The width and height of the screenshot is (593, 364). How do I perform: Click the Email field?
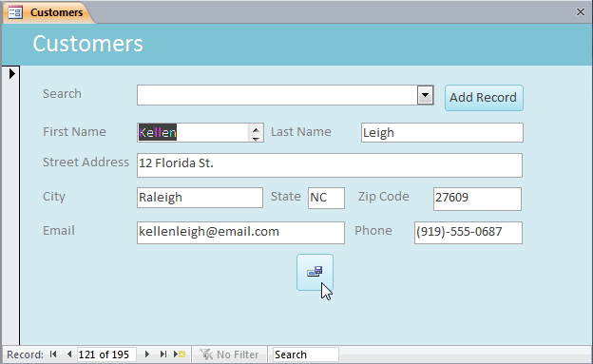pyautogui.click(x=240, y=232)
